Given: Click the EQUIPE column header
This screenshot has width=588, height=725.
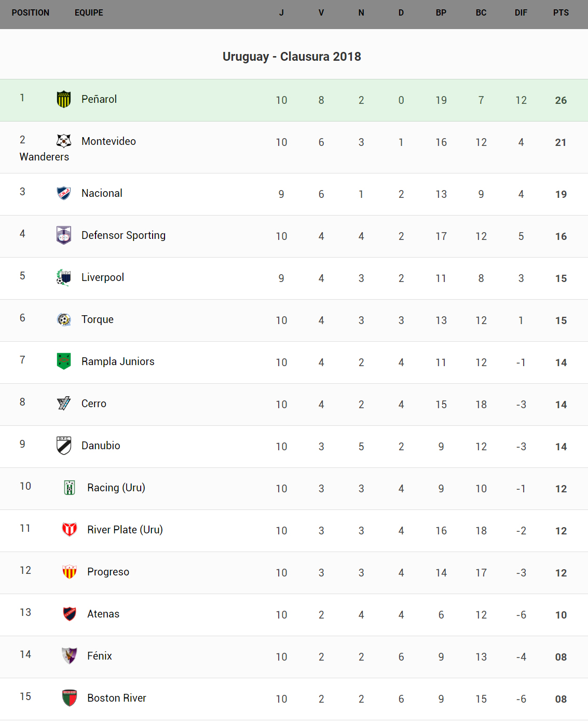Looking at the screenshot, I should coord(89,12).
